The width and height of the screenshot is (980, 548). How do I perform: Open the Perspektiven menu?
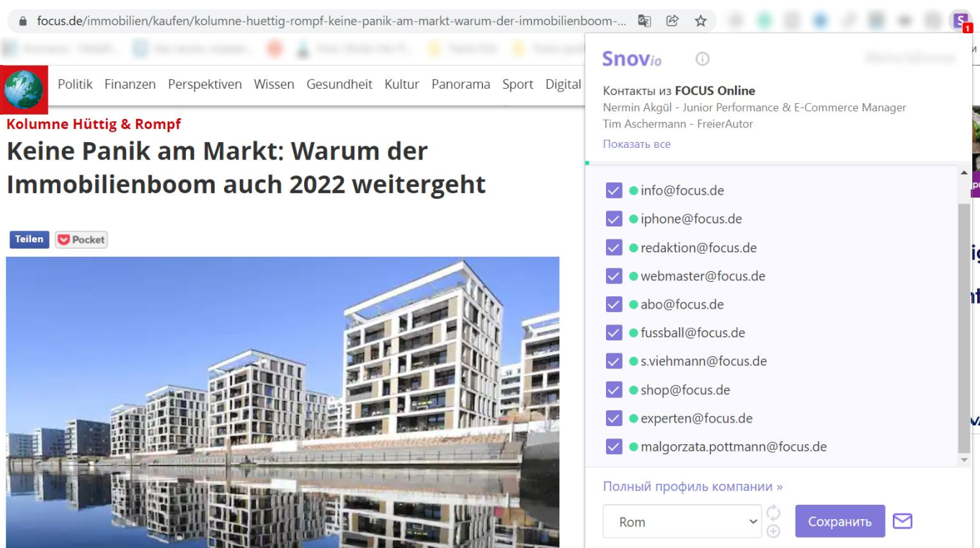pyautogui.click(x=205, y=84)
